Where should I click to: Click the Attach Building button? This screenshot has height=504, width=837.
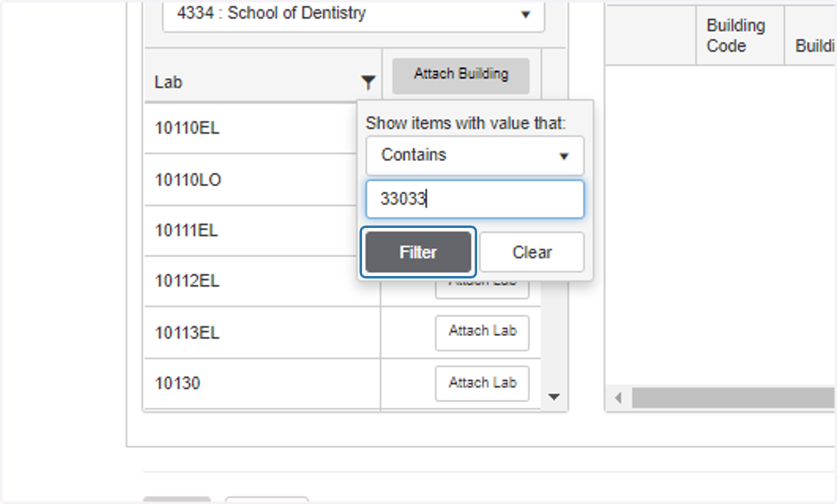[x=461, y=75]
